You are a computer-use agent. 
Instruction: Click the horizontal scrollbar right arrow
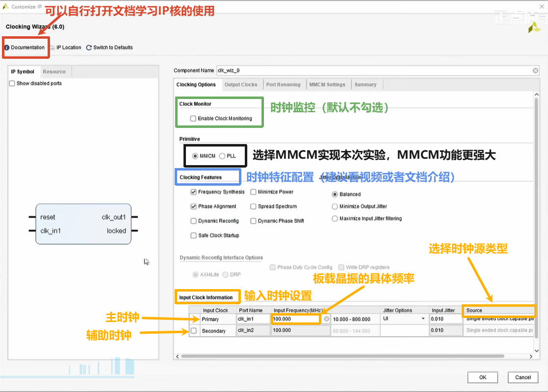[x=531, y=356]
